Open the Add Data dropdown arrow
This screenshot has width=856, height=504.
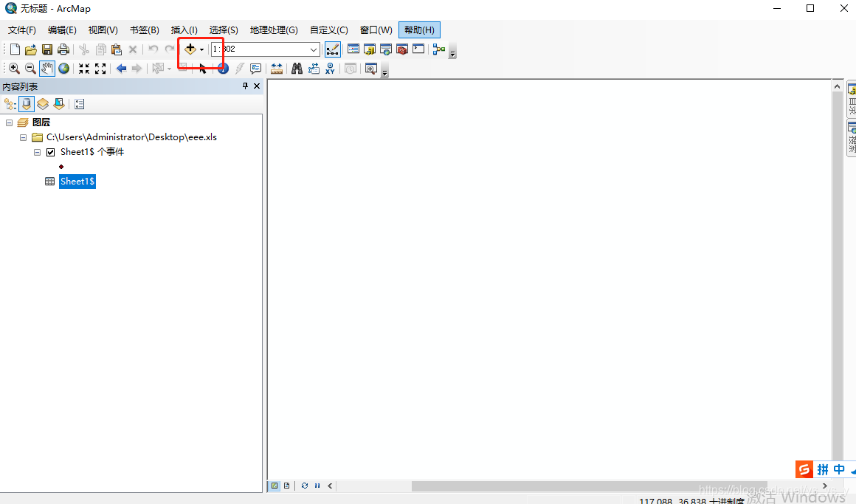click(x=202, y=49)
